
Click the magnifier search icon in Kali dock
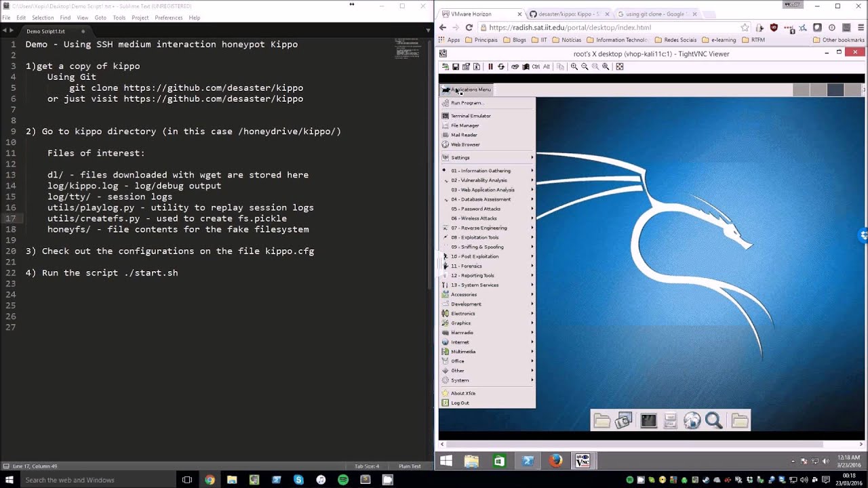point(714,421)
